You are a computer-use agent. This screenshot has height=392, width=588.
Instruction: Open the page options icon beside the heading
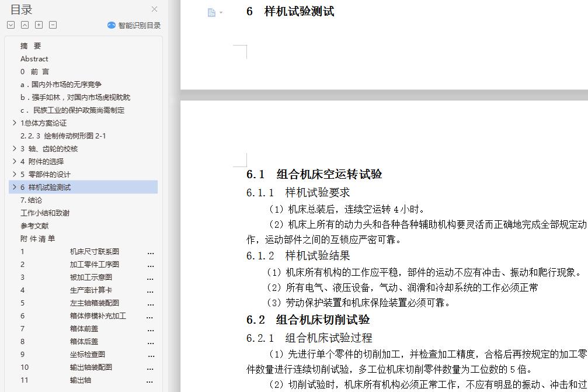coord(215,13)
